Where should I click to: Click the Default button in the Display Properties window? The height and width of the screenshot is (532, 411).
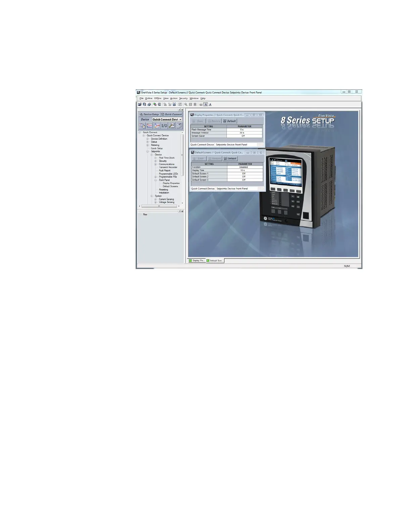[230, 121]
